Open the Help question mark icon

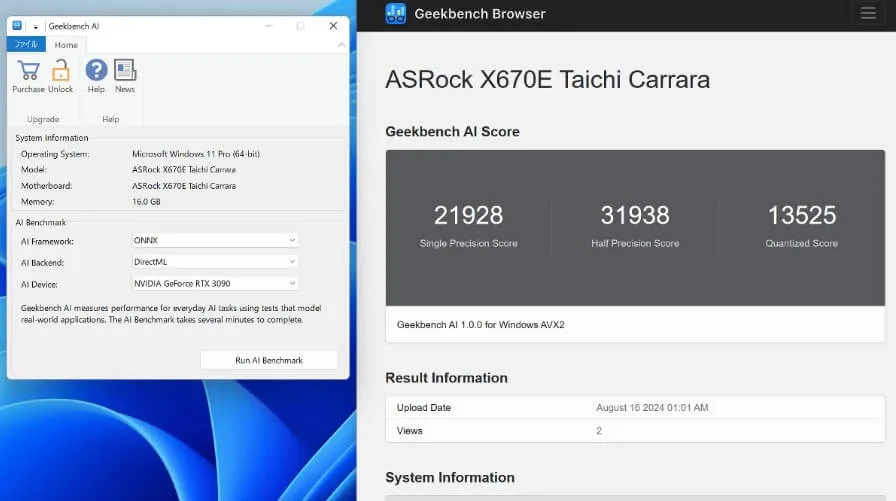(96, 70)
